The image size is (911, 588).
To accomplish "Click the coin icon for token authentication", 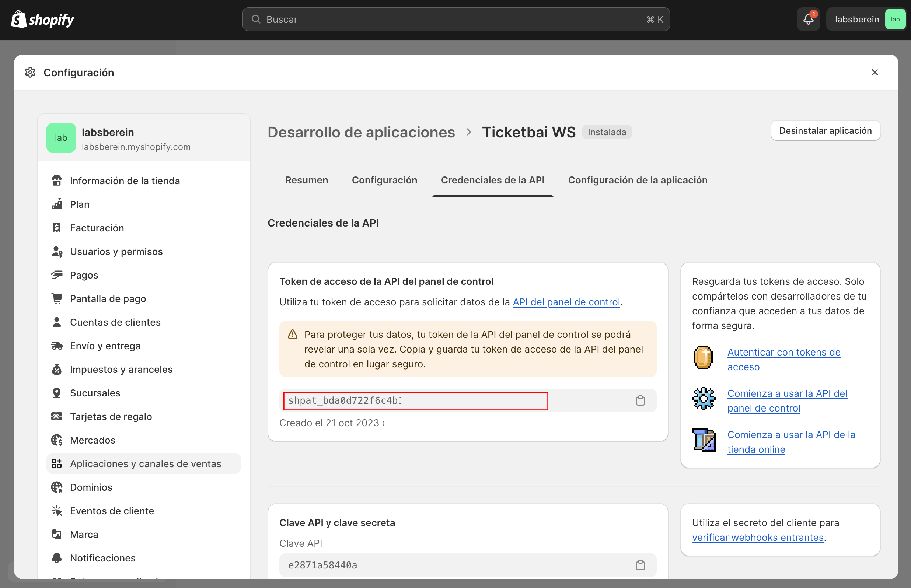I will [x=703, y=358].
